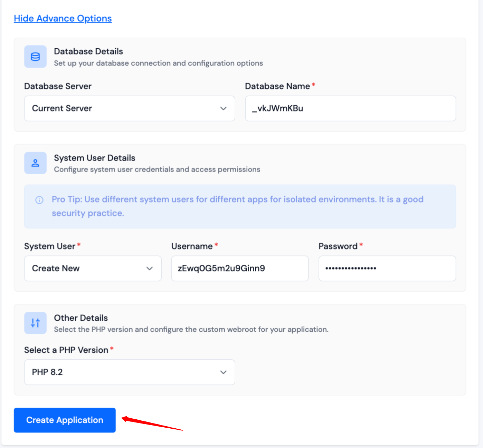The image size is (483, 448).
Task: Open the PHP version selector showing PHP 8.2
Action: (x=130, y=372)
